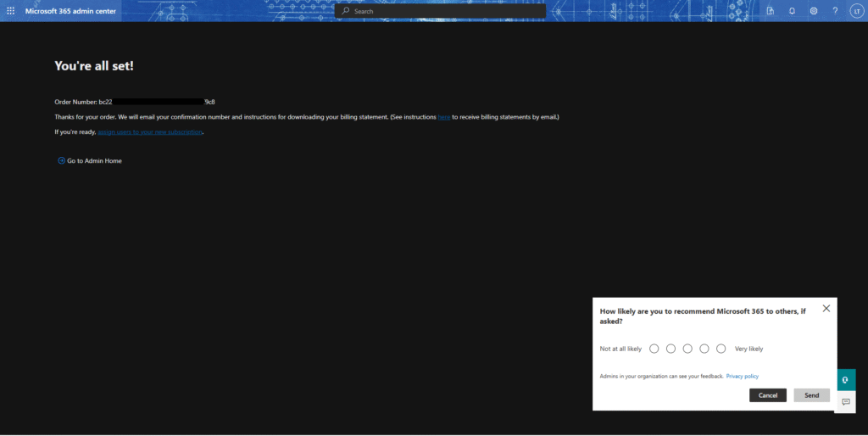Select the last radio nearest Very likely
Viewport: 868px width, 436px height.
(x=721, y=349)
